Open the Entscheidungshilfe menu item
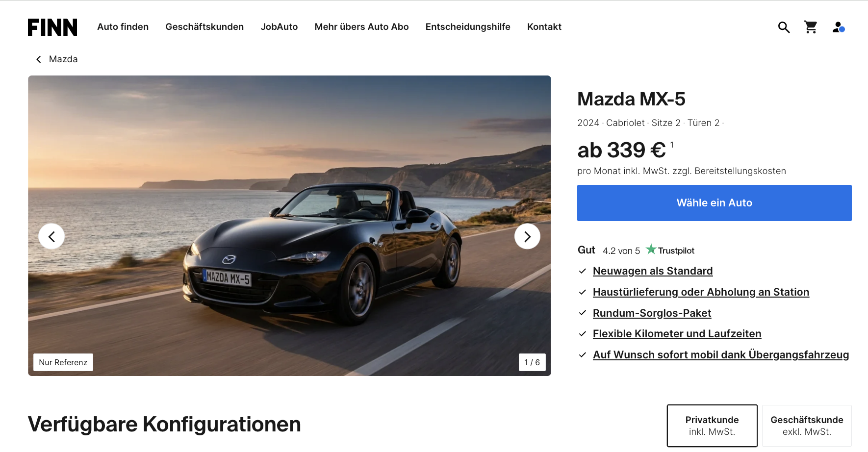 [468, 27]
